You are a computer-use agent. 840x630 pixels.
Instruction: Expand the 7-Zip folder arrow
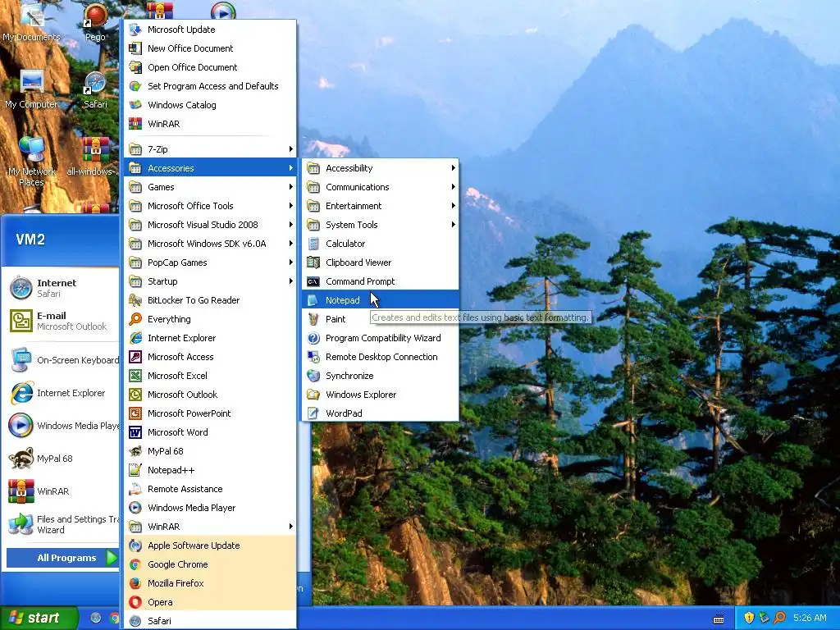[291, 149]
